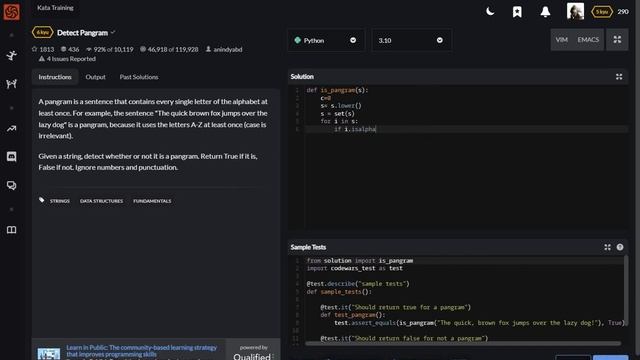640x360 pixels.
Task: Click the collections count 436
Action: (70, 49)
